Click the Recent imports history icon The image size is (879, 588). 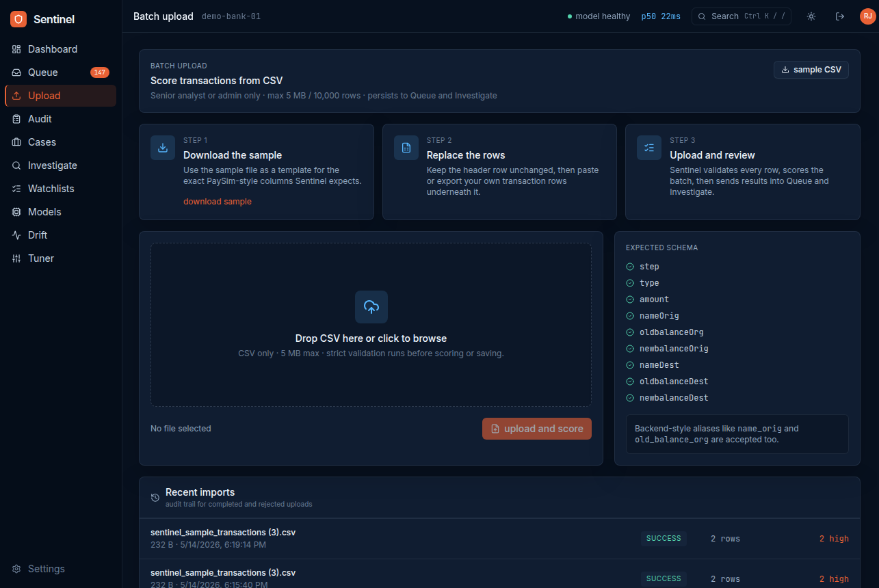click(x=155, y=498)
